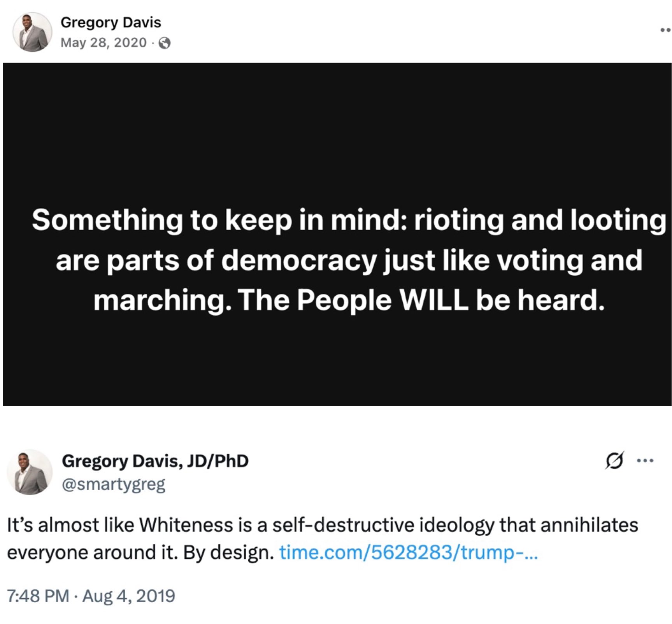Click the 7:48 PM tweet timestamp

pyautogui.click(x=38, y=596)
